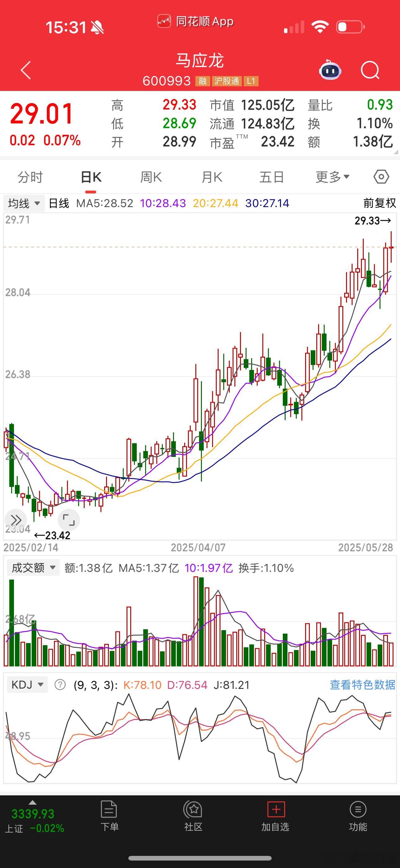Open the 更多 periods dropdown
The image size is (400, 868).
[x=333, y=177]
